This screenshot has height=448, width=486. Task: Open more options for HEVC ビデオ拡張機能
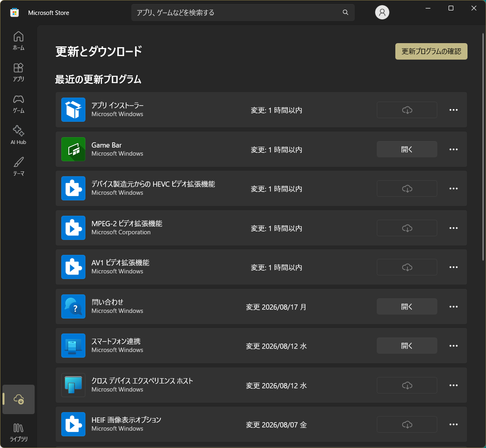click(453, 188)
